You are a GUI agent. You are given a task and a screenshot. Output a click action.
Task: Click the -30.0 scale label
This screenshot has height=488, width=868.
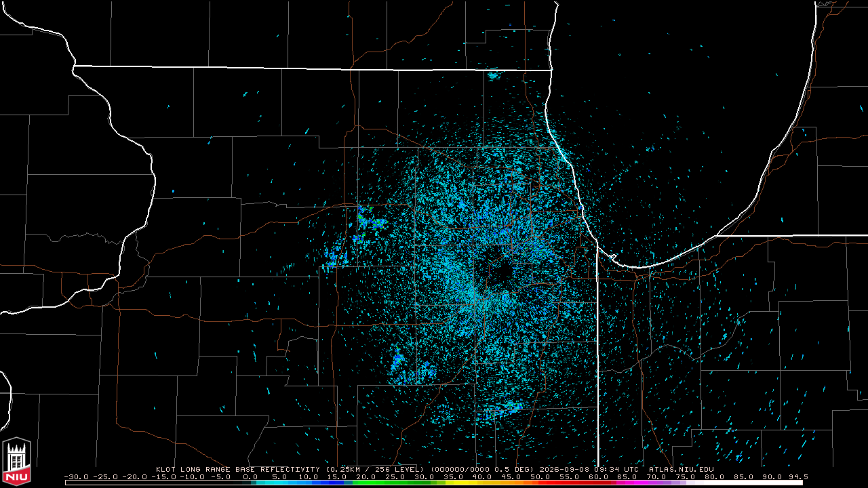(78, 476)
